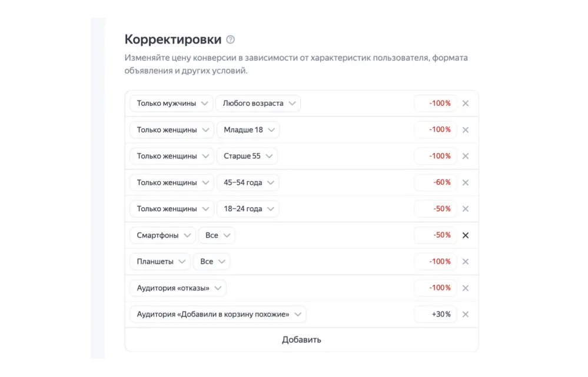
Task: Delete the Младше 18 adjustment row
Action: pyautogui.click(x=466, y=130)
